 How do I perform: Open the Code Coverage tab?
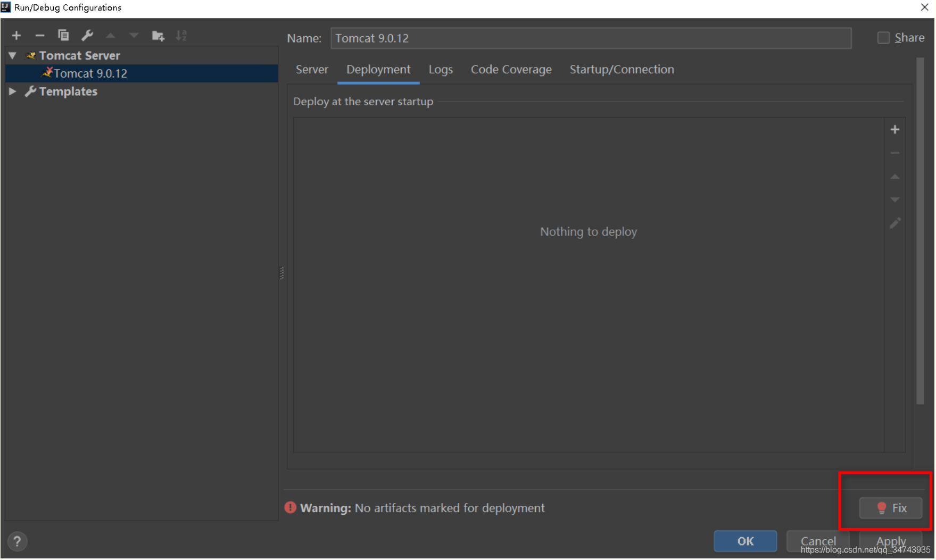coord(511,70)
